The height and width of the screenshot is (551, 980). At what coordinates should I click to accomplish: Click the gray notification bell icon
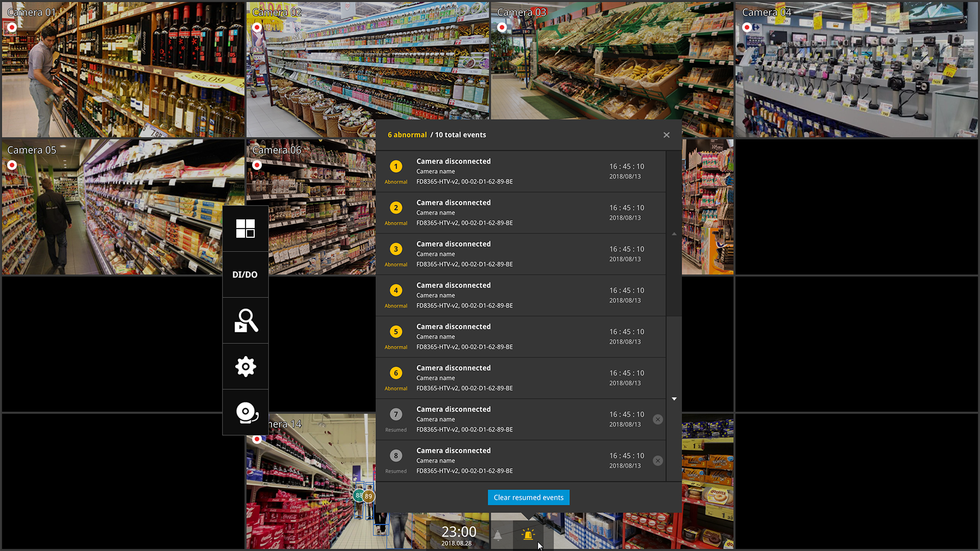click(498, 536)
